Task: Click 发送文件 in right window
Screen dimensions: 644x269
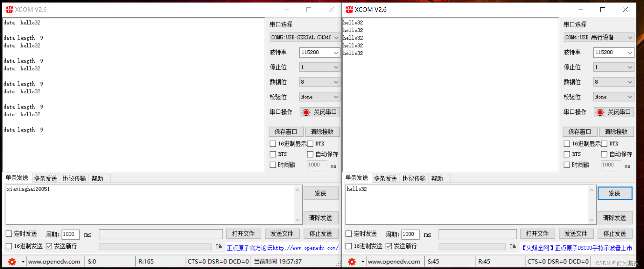Action: click(x=576, y=234)
